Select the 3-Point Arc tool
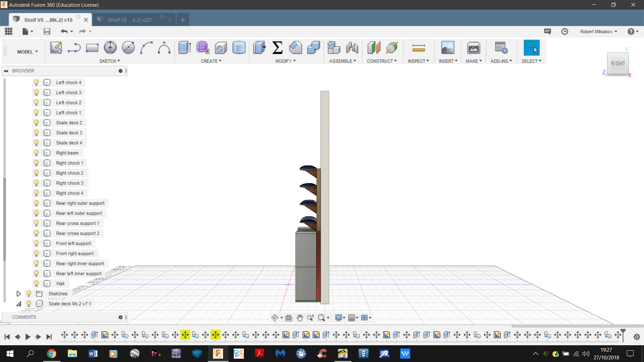The width and height of the screenshot is (644, 362). tap(146, 48)
